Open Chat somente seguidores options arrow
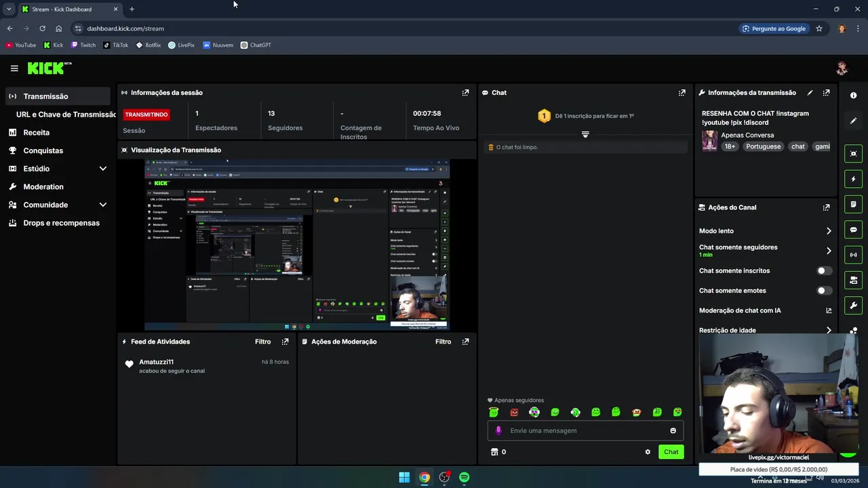Image resolution: width=868 pixels, height=488 pixels. (829, 251)
